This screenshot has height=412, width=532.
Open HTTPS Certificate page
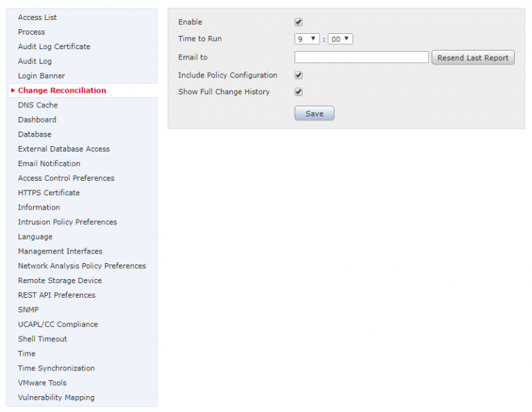pos(49,192)
